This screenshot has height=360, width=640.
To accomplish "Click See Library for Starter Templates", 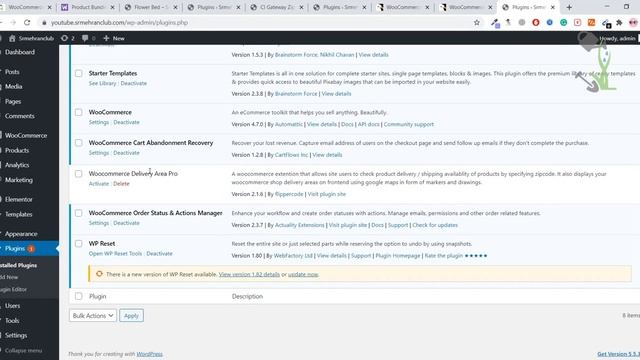I will click(102, 83).
